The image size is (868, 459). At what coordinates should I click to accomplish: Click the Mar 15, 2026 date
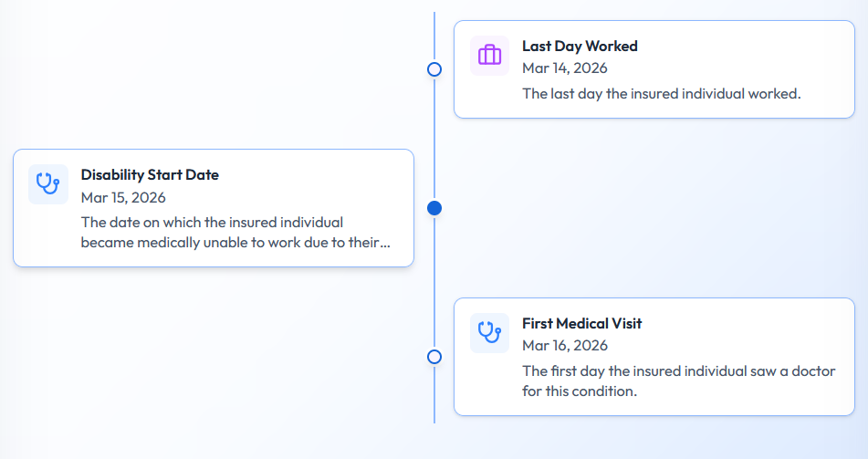(x=123, y=198)
